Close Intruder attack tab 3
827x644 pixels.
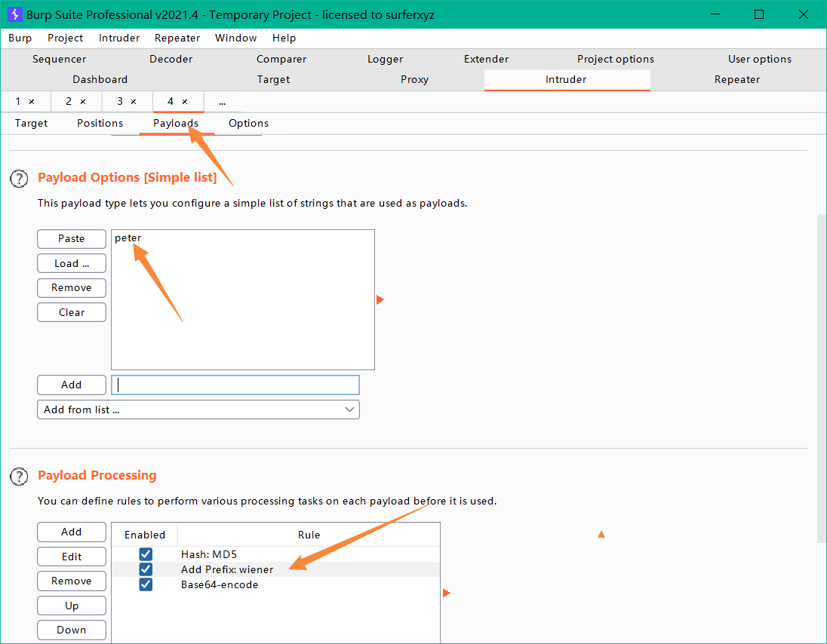pyautogui.click(x=134, y=102)
